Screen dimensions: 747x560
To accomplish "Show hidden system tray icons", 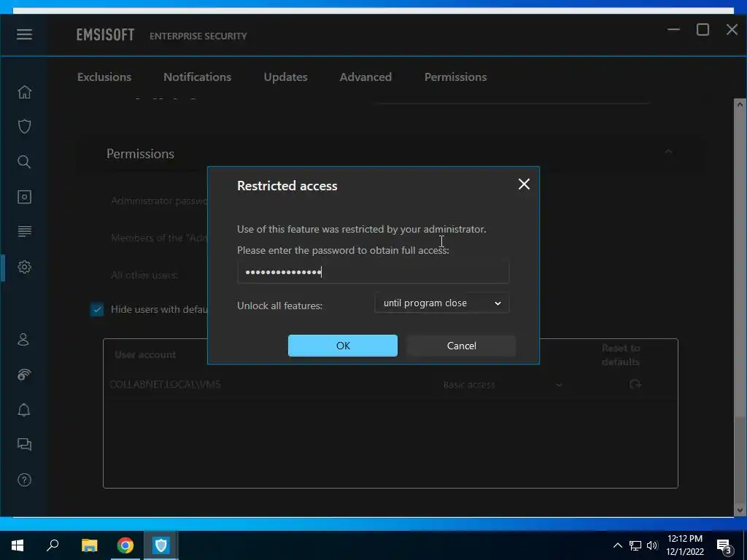I will coord(617,545).
